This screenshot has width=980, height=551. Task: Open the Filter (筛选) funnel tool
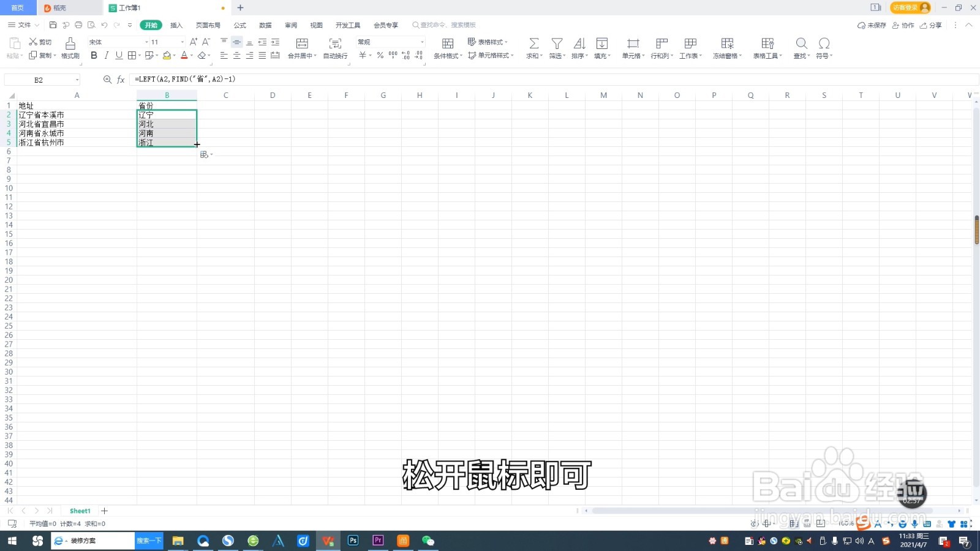557,43
